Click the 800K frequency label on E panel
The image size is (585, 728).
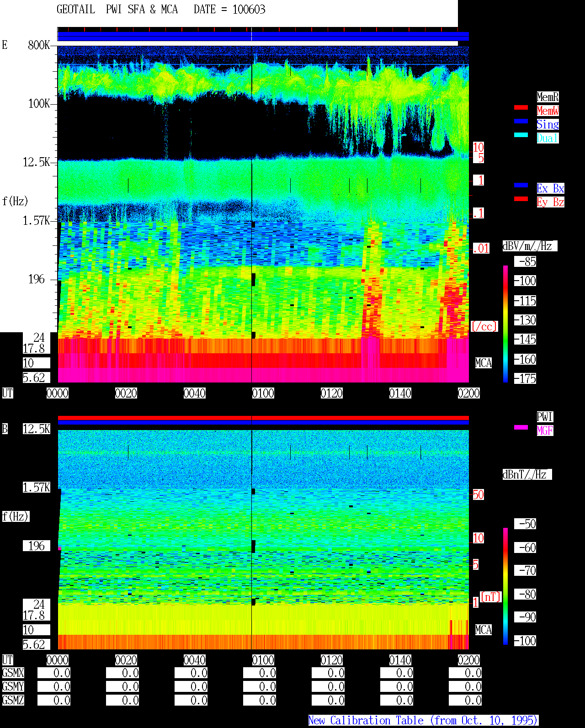39,45
